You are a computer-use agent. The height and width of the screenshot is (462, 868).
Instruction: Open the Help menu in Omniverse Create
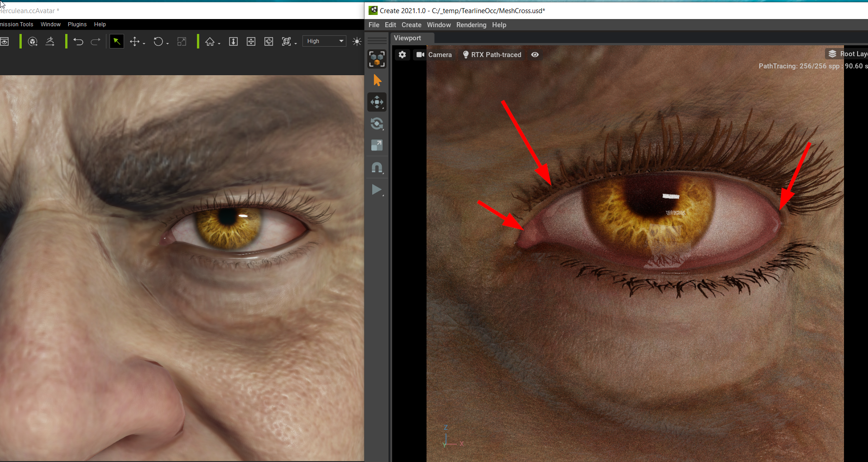coord(499,25)
